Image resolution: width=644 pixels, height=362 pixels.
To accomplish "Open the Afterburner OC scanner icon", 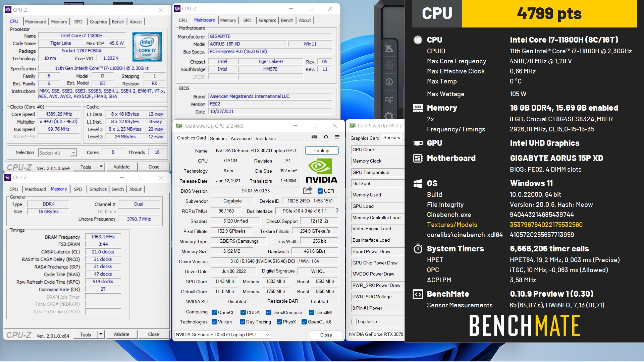I will (x=389, y=100).
